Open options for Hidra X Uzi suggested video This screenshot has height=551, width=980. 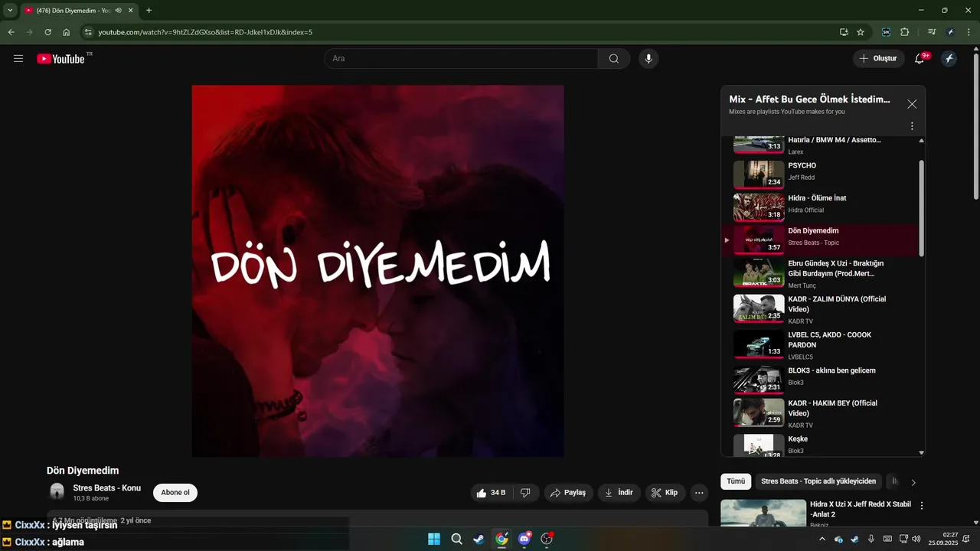(x=922, y=506)
